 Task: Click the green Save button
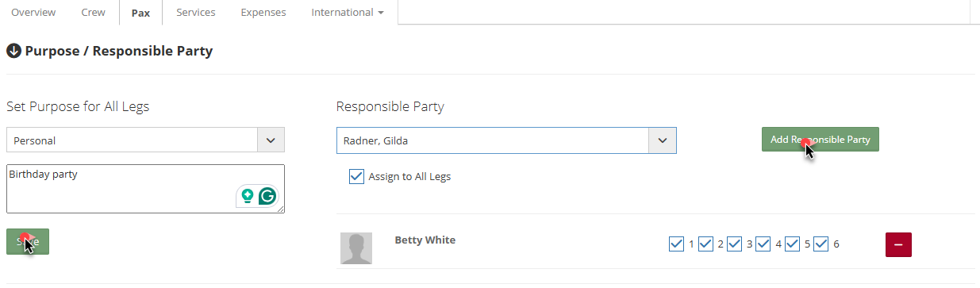(28, 241)
